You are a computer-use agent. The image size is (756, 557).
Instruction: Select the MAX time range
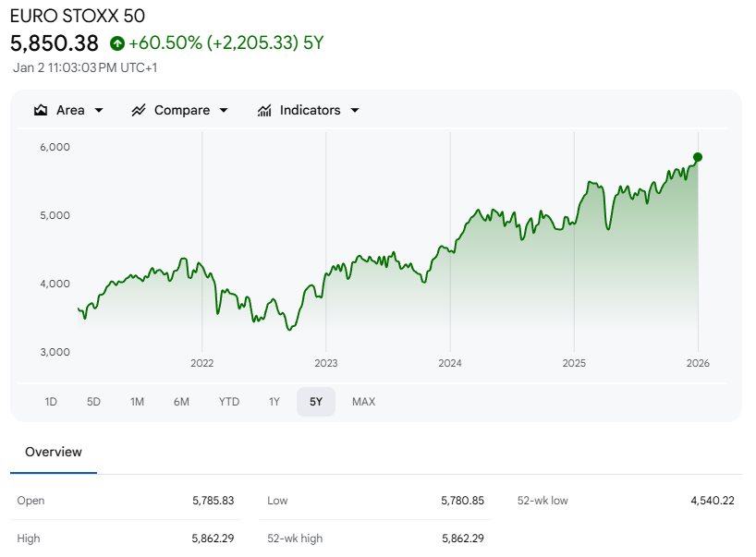tap(363, 402)
